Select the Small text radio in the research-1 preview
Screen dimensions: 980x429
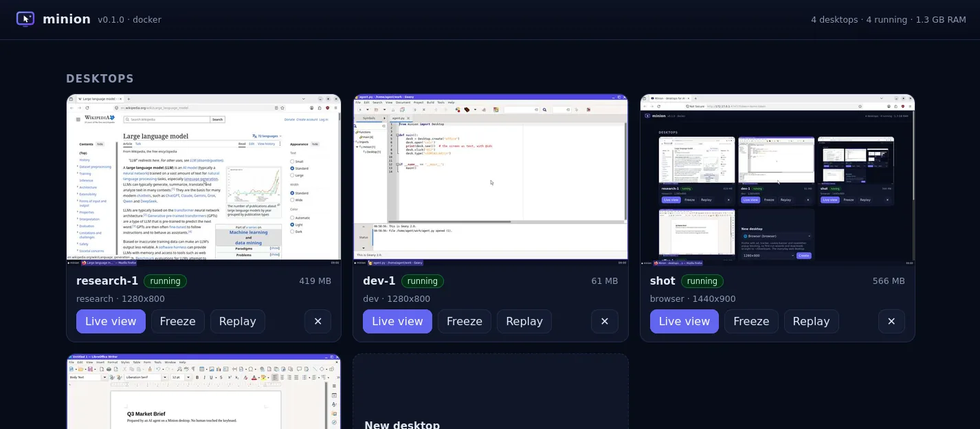tap(292, 162)
